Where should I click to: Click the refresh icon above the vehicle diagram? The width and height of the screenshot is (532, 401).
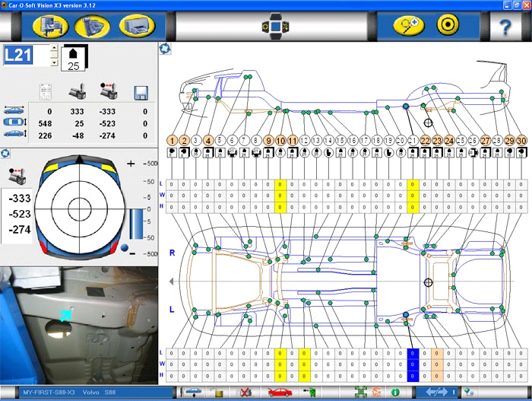click(x=164, y=49)
